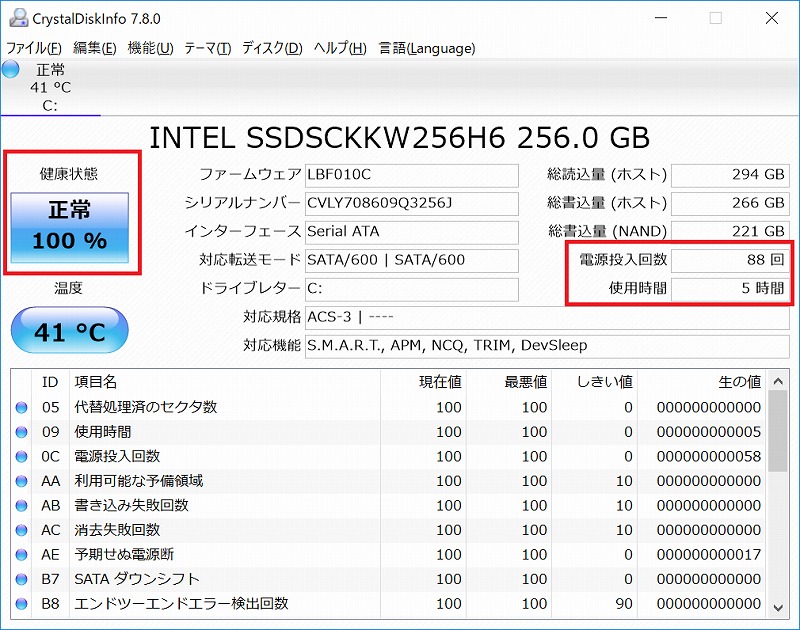
Task: Click the power-on hours value 5 時間
Action: click(730, 289)
